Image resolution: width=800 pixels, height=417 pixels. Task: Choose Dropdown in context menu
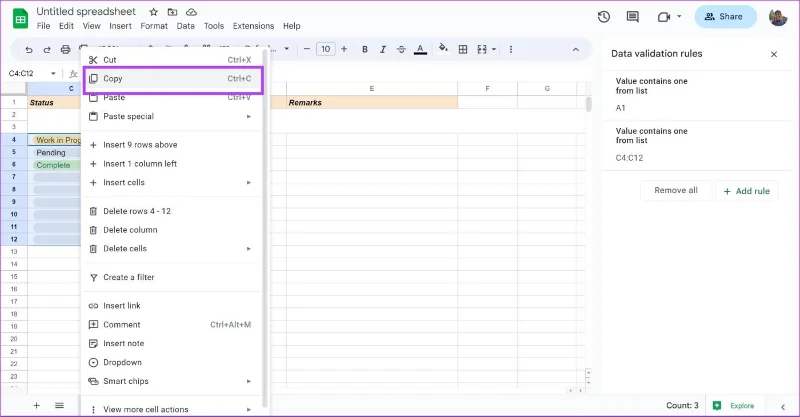click(171, 362)
